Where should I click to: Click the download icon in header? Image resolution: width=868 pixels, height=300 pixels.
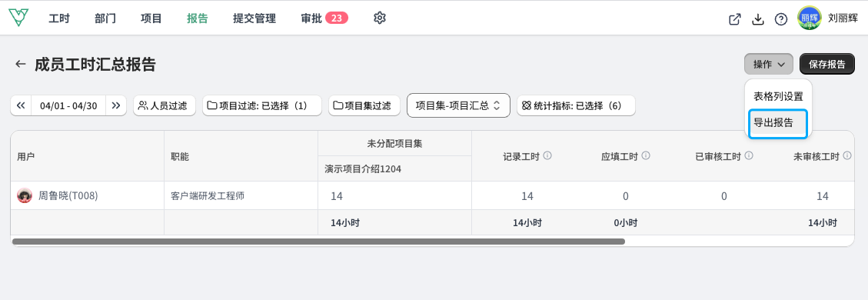point(758,18)
